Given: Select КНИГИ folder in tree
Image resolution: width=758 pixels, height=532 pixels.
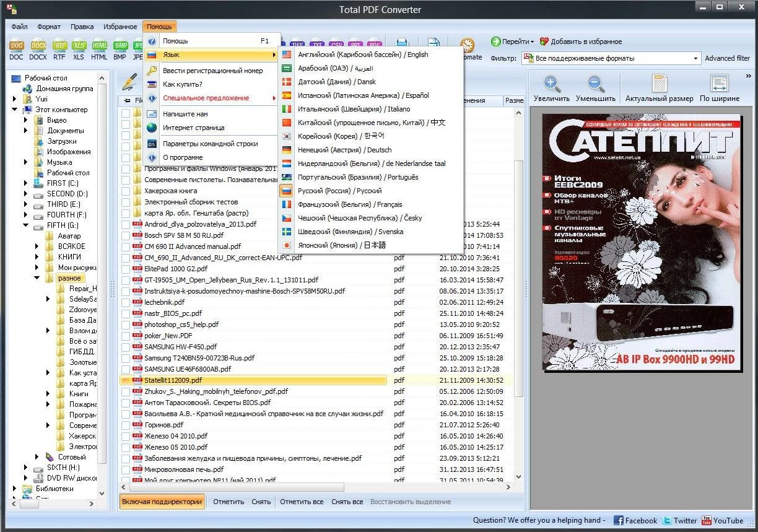Looking at the screenshot, I should click(70, 257).
